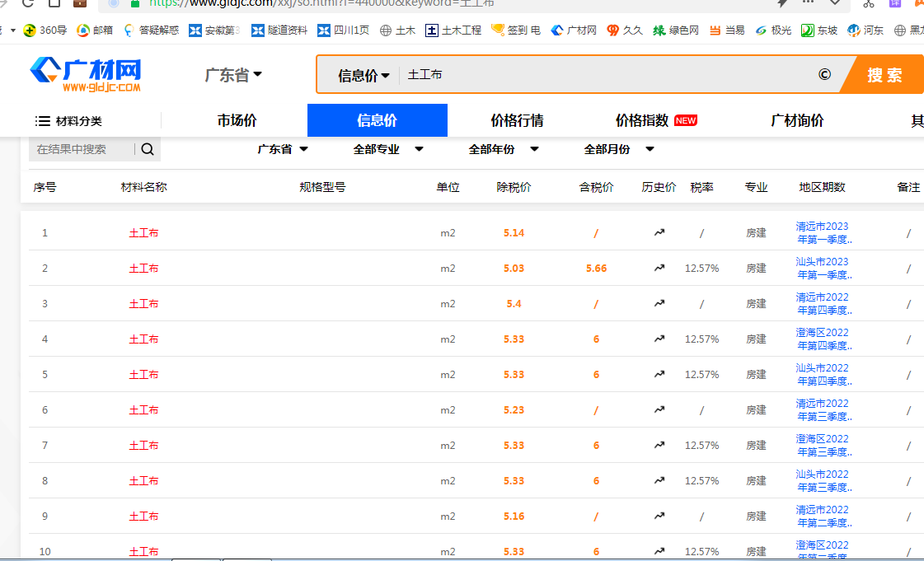This screenshot has height=561, width=924.
Task: Open history price trend icon for row 2
Action: pos(659,268)
